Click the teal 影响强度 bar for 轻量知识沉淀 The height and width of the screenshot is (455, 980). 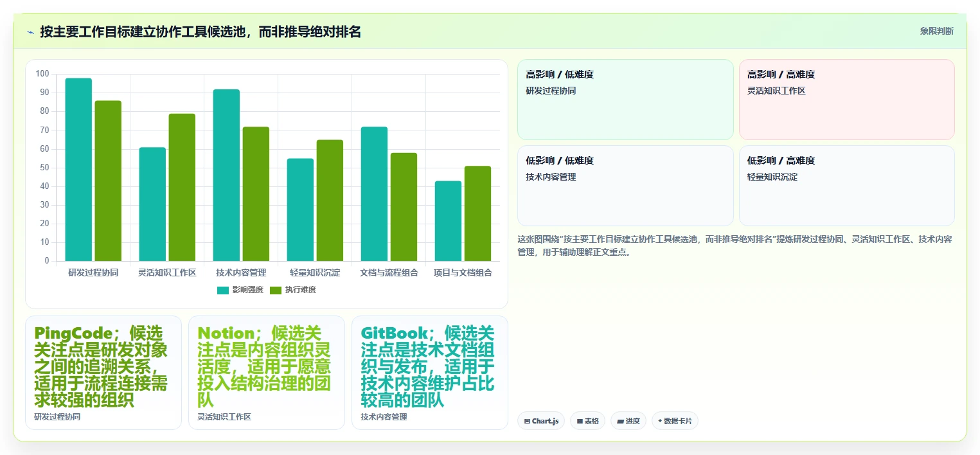[x=300, y=210]
